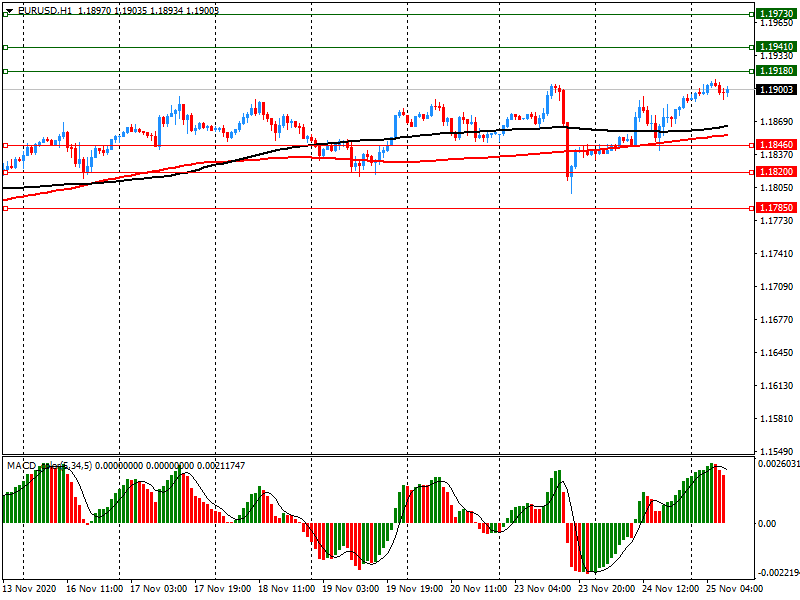Click the 16 Nov 11:00 time axis label

point(94,589)
